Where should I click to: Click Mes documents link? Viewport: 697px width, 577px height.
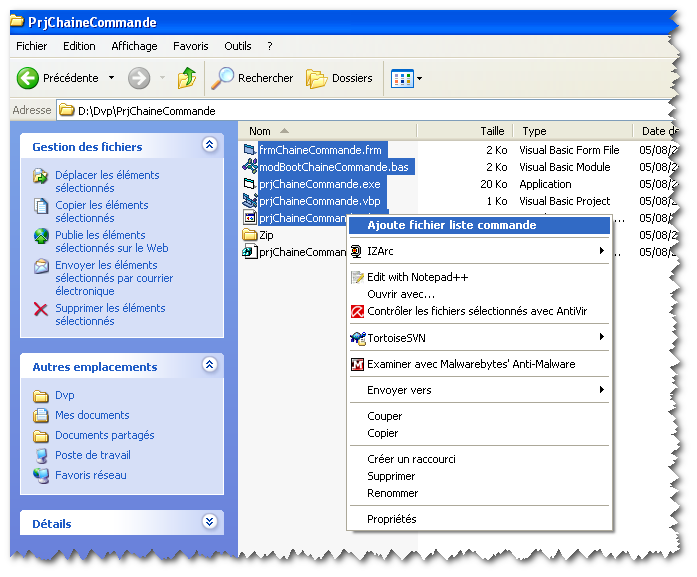[x=92, y=415]
